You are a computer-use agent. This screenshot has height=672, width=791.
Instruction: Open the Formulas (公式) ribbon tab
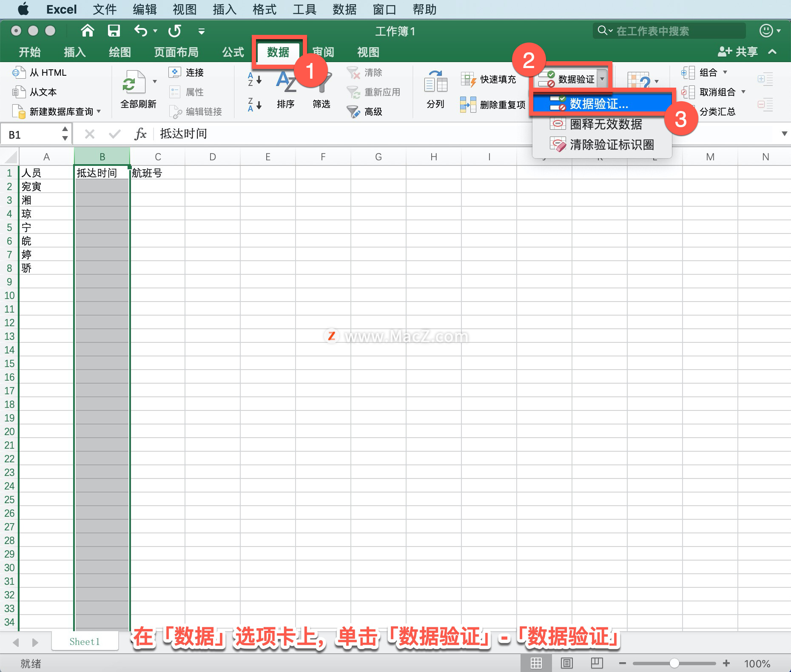[233, 52]
